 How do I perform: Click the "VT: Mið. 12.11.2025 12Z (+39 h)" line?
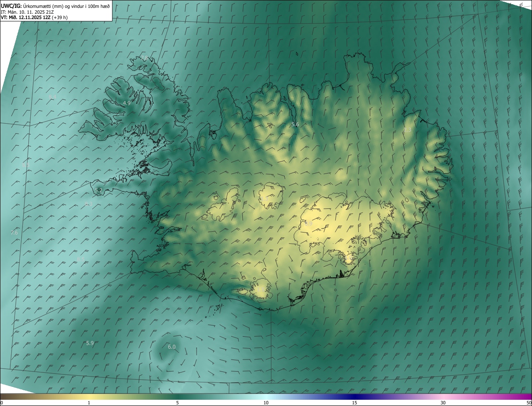coord(34,17)
